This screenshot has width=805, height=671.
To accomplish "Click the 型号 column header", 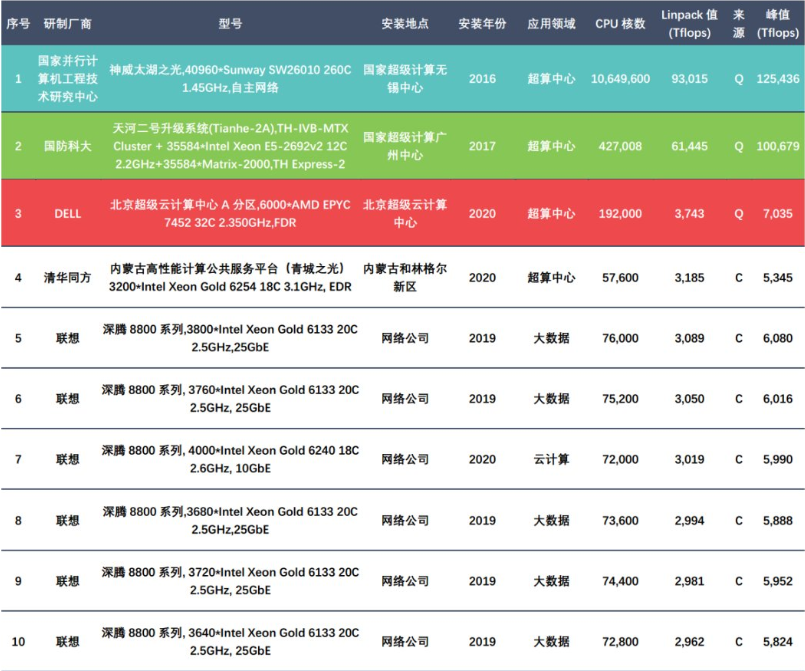I will click(x=230, y=24).
